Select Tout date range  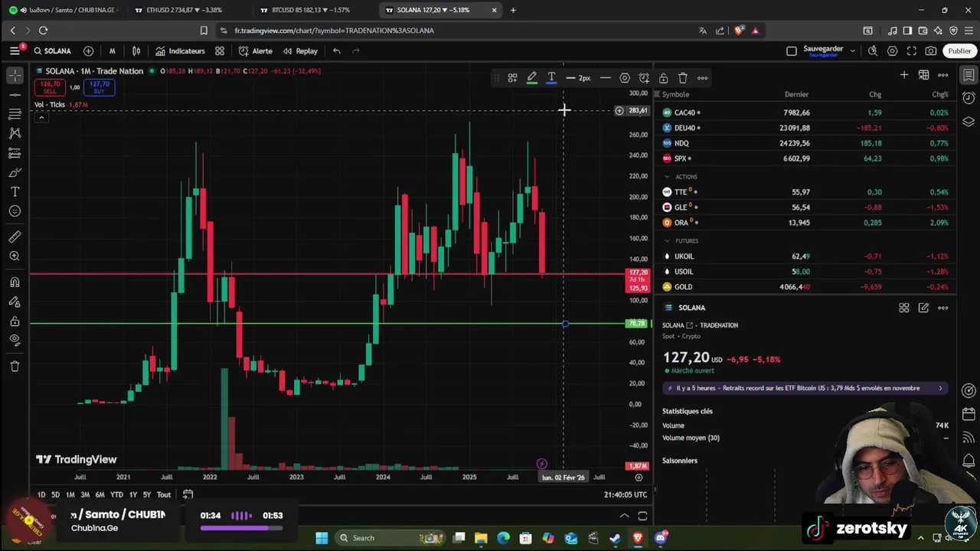(x=163, y=494)
